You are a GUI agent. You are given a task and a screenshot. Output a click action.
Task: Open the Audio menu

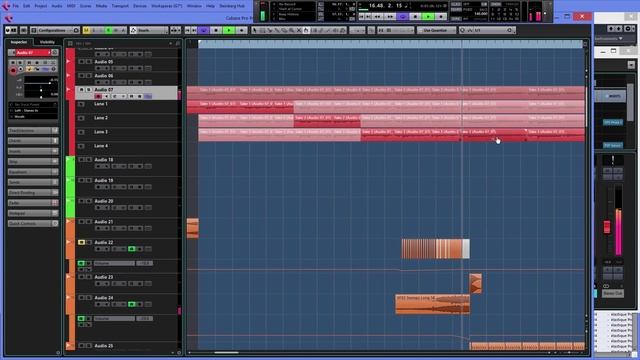[57, 6]
